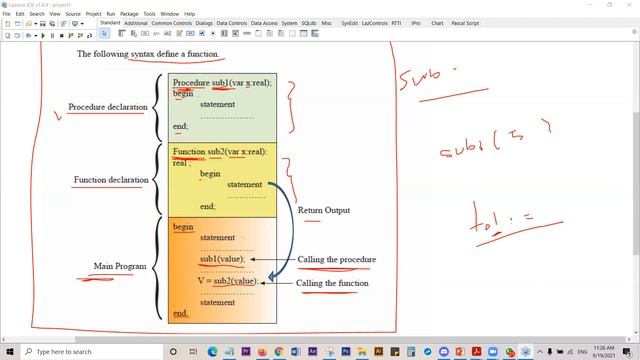This screenshot has width=640, height=360.
Task: Click the Step Into debug icon
Action: [71, 36]
